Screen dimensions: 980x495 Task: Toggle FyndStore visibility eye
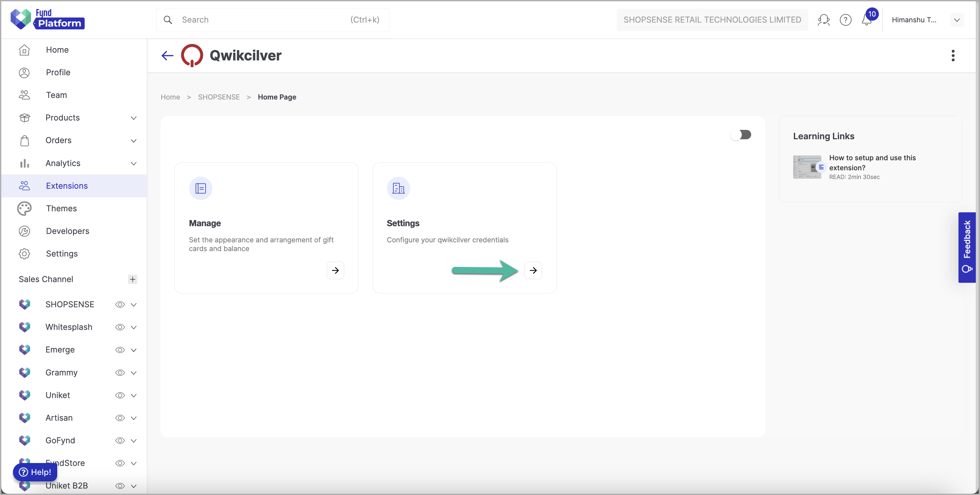coord(120,463)
